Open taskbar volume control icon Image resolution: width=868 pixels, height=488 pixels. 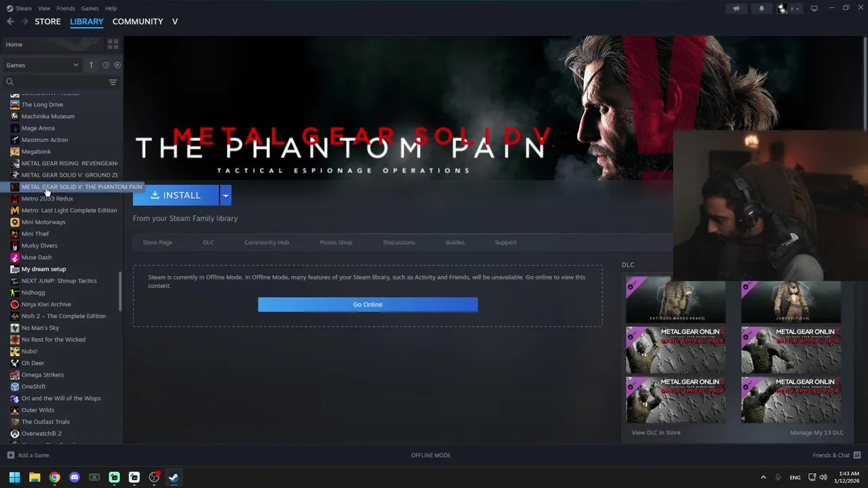823,477
